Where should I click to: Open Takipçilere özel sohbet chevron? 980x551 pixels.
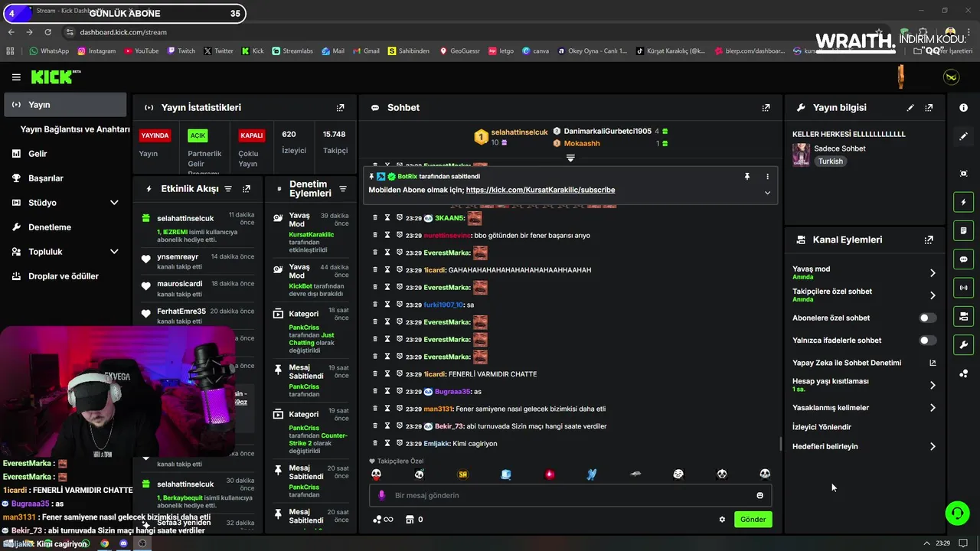point(933,295)
